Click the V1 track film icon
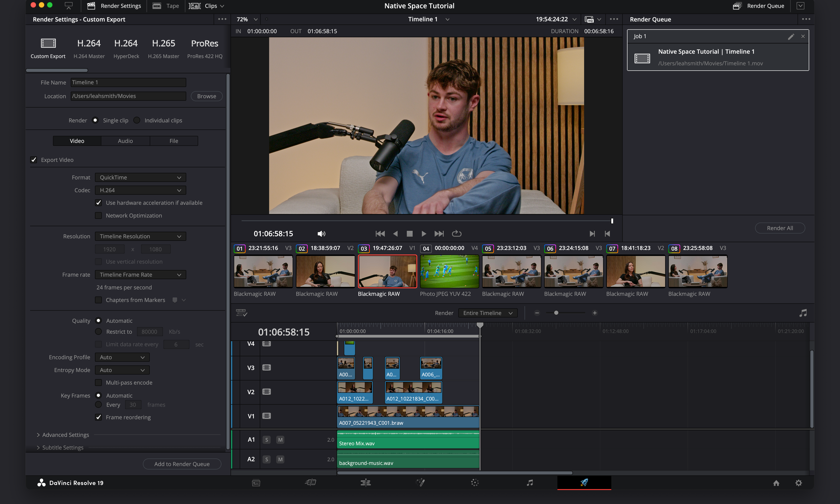This screenshot has width=840, height=504. pyautogui.click(x=267, y=416)
